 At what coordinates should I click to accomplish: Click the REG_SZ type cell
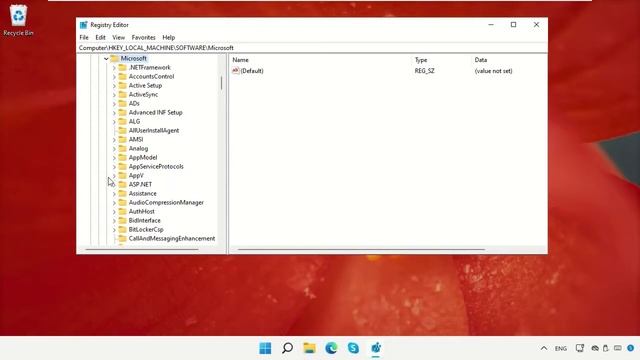(424, 71)
